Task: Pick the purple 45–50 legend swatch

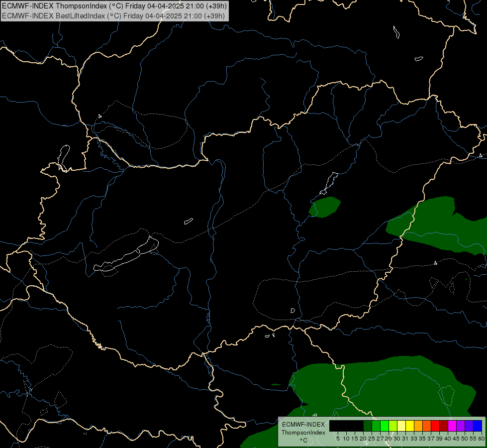Action: 461,426
